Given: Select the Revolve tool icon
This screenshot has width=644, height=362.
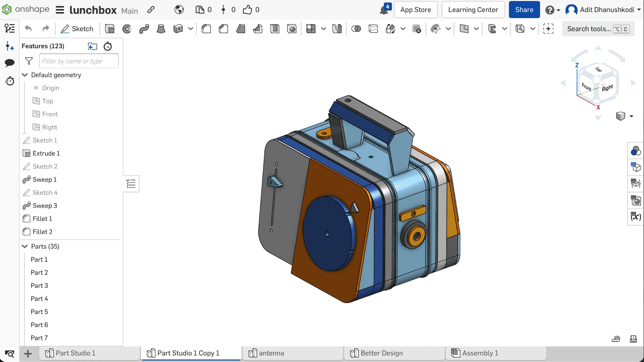Looking at the screenshot, I should point(127,29).
